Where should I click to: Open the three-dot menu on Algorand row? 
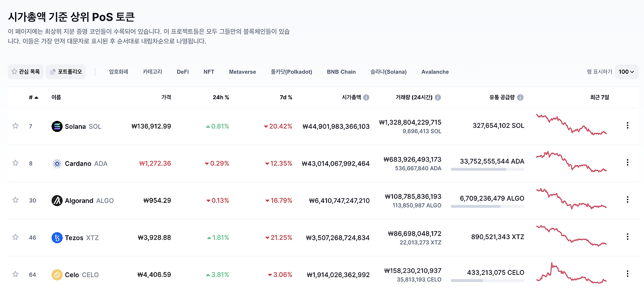[627, 199]
